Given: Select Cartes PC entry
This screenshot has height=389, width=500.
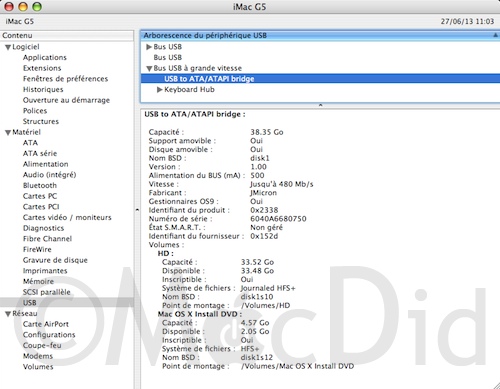Looking at the screenshot, I should [40, 196].
